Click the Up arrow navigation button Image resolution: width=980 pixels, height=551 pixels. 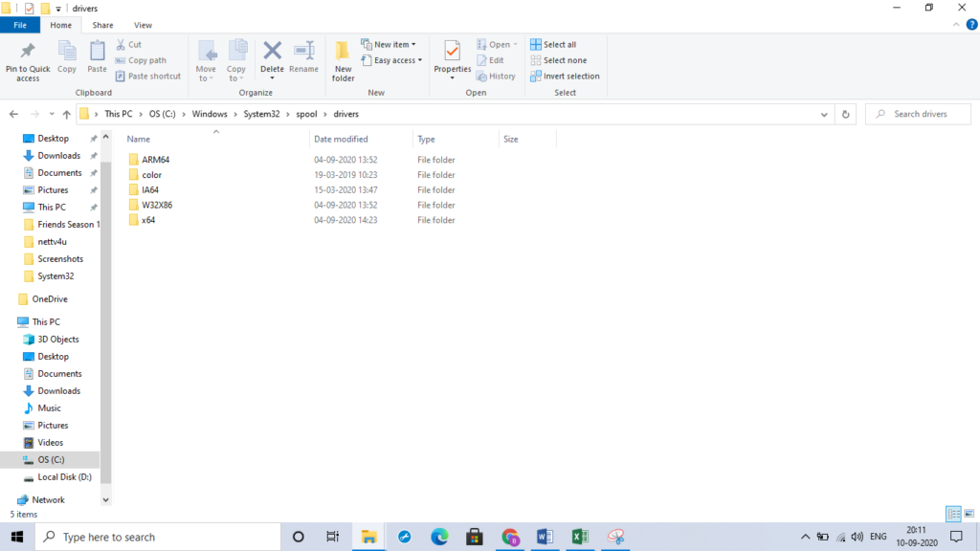(x=66, y=114)
